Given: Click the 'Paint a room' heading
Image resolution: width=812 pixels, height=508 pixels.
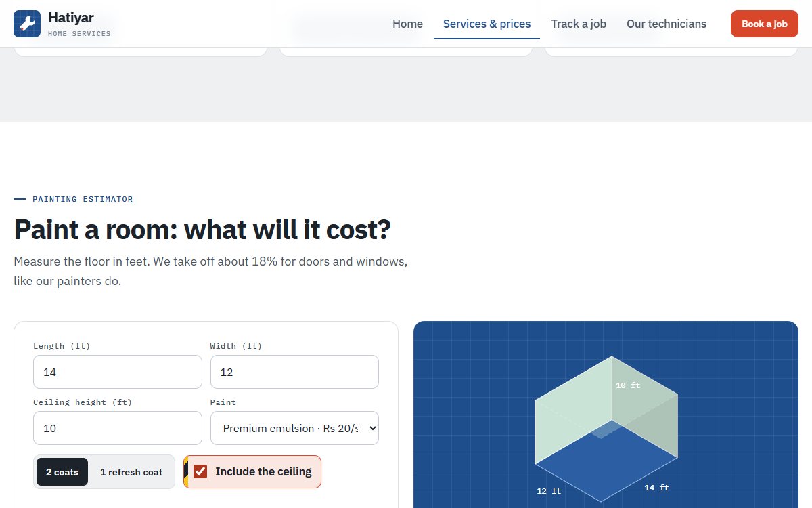Looking at the screenshot, I should (x=202, y=230).
